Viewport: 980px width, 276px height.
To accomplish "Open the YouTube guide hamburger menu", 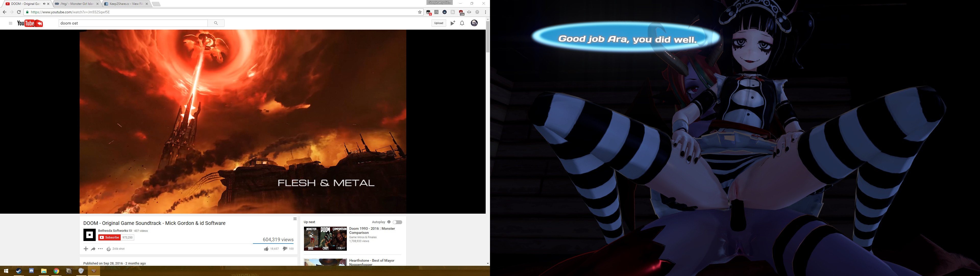I will (11, 23).
